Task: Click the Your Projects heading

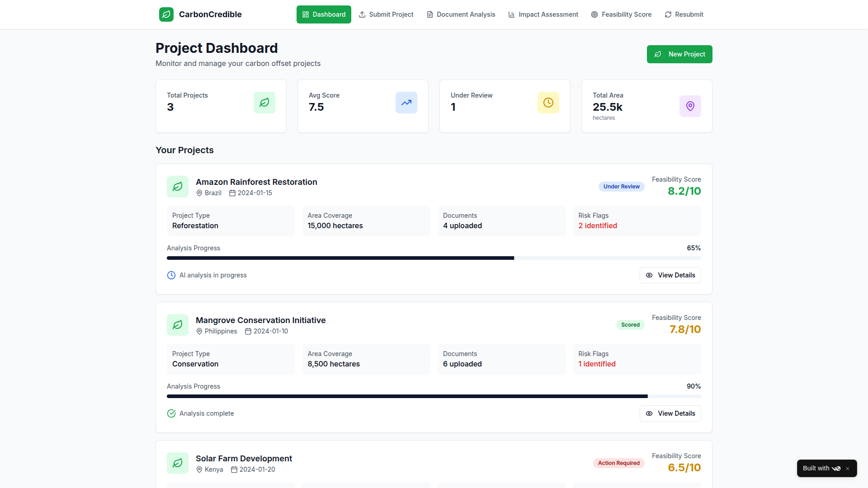Action: coord(184,150)
